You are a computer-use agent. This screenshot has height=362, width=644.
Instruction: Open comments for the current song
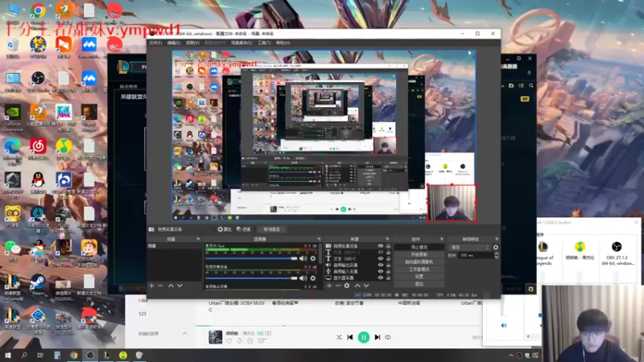coord(250,341)
